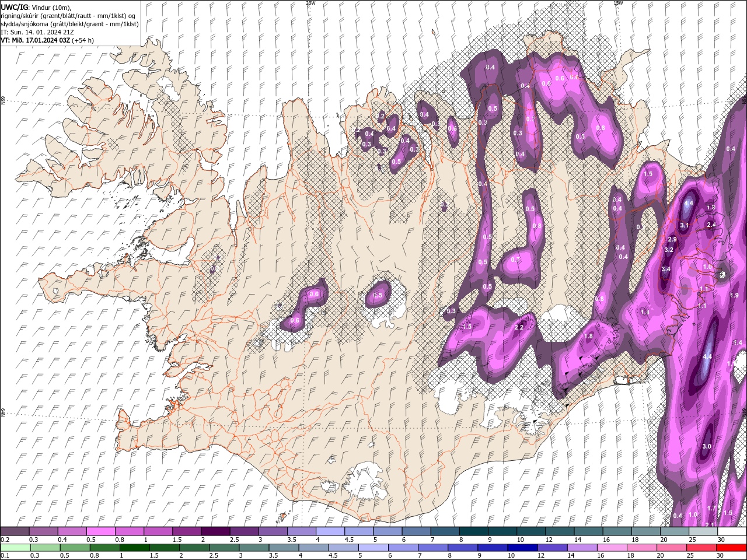The height and width of the screenshot is (560, 747).
Task: Pick the dark green 1–1.5 swatch, lower scale
Action: [x=135, y=547]
